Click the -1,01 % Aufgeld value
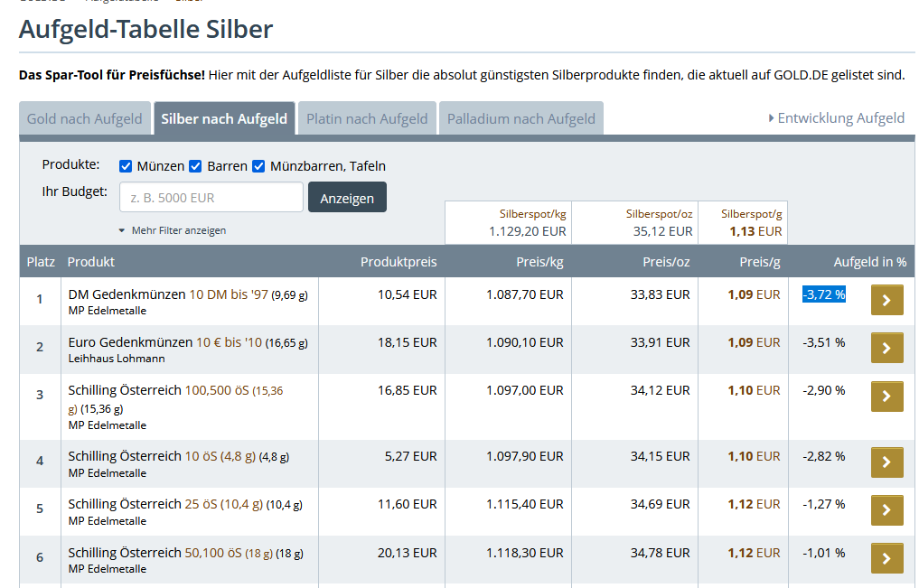Screen dimensions: 919x588 pos(824,553)
